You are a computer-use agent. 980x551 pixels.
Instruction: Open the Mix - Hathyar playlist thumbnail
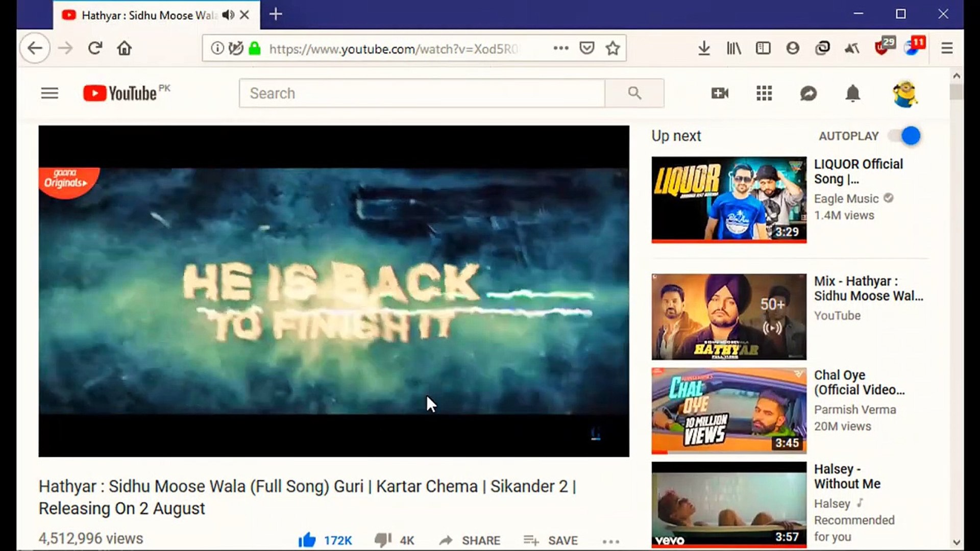[x=729, y=317]
